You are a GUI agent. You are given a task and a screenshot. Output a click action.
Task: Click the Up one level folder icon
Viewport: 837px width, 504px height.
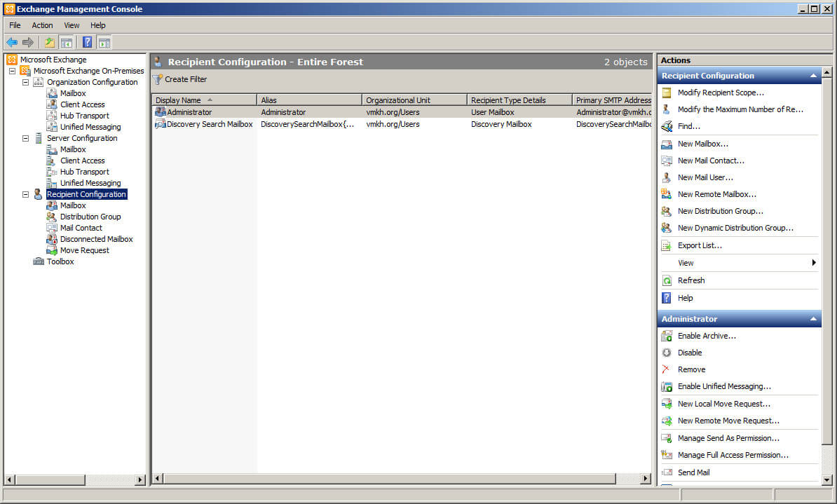(50, 42)
